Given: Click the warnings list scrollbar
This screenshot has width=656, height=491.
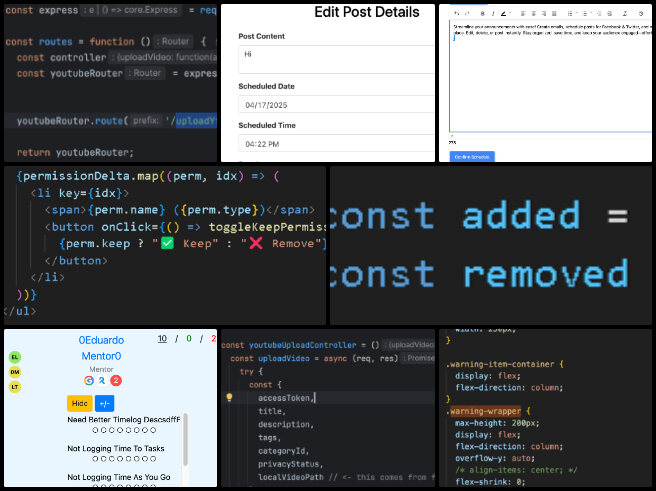Looking at the screenshot, I should pyautogui.click(x=185, y=439).
